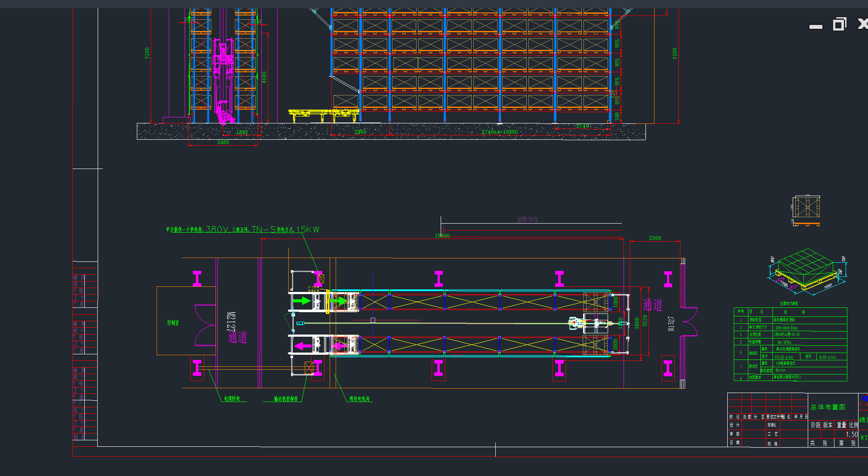Select the small top-view pallet drawing
This screenshot has height=476, width=868.
point(807,208)
